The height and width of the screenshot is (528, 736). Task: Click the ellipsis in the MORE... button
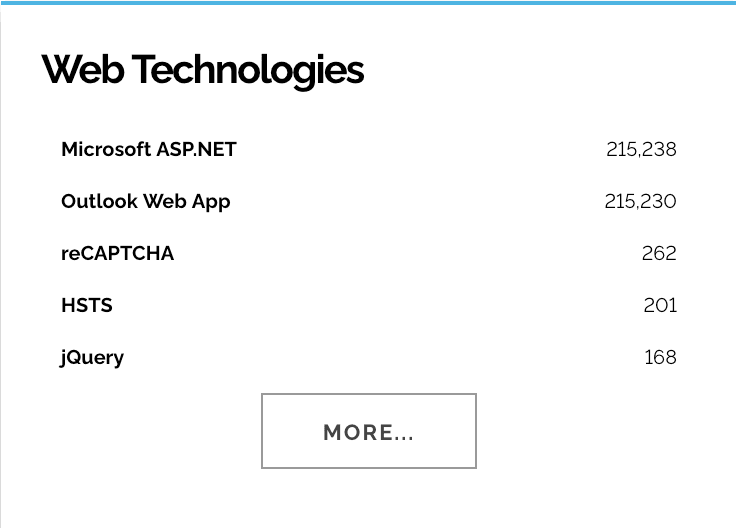pyautogui.click(x=404, y=434)
